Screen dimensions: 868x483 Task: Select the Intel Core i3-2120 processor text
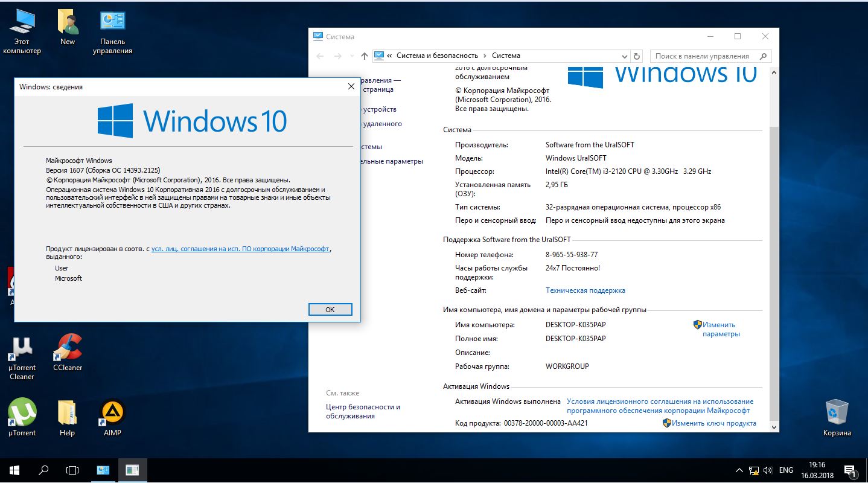[x=628, y=171]
